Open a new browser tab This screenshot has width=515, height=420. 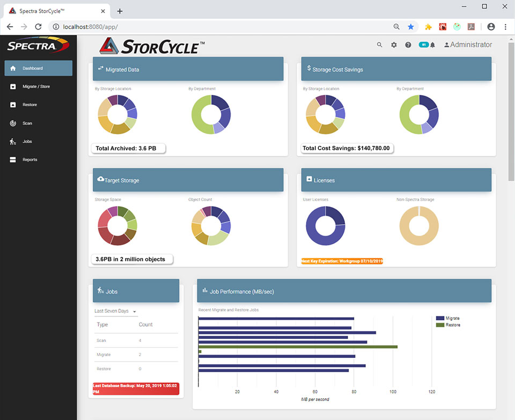[x=120, y=11]
